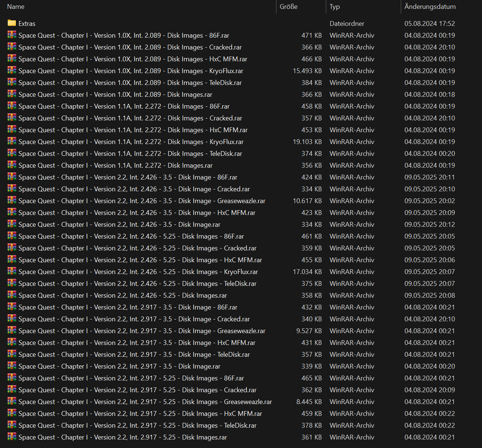The image size is (482, 448).
Task: Click WinRAR icon of Version 1.0X Disk Images.rar
Action: coord(12,94)
